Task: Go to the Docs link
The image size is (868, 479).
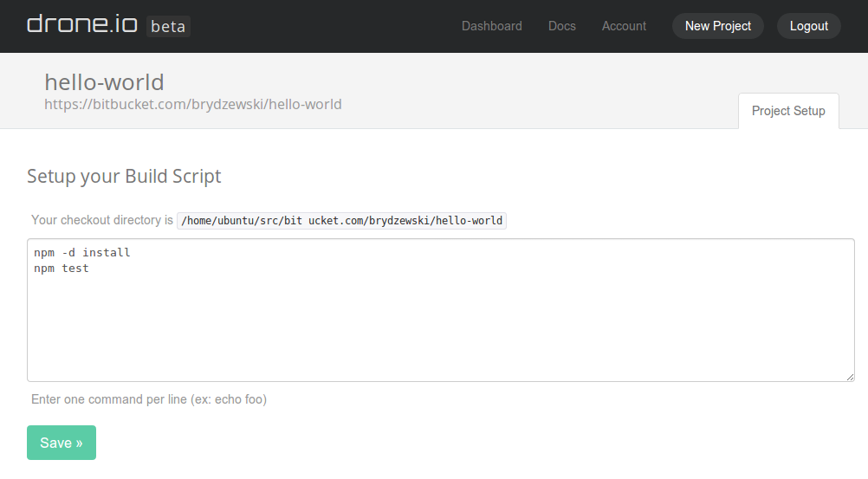Action: click(x=561, y=26)
